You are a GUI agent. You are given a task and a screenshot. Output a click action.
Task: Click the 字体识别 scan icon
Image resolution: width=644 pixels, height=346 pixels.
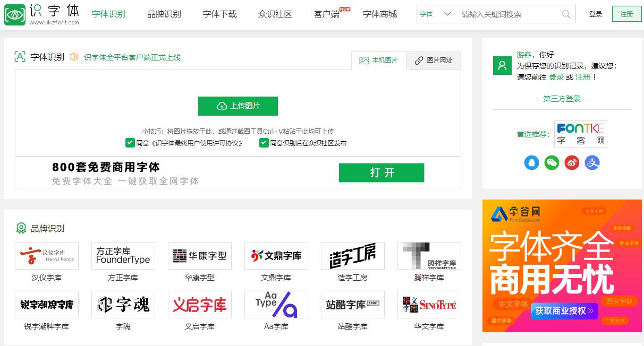pyautogui.click(x=20, y=57)
